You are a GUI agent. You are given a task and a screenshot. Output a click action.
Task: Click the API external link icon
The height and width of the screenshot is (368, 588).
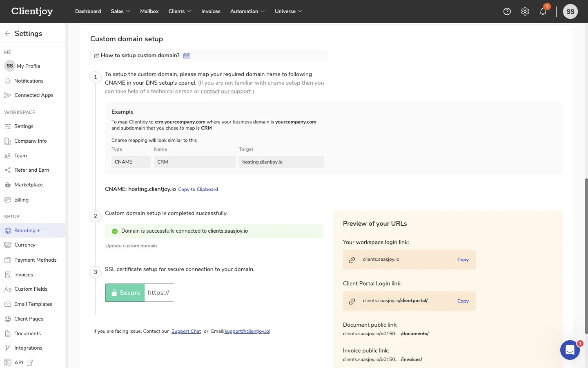pyautogui.click(x=30, y=363)
